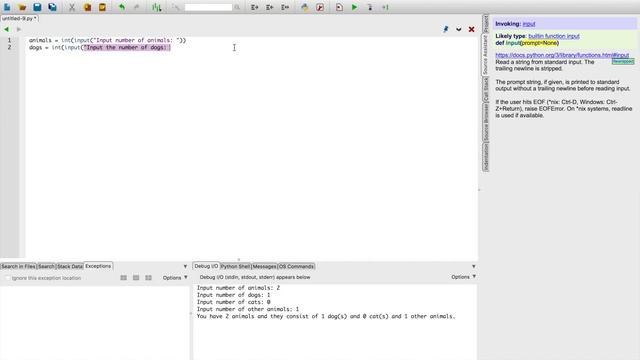Click 'Input number of cats: 0' output line
The height and width of the screenshot is (360, 640).
233,302
